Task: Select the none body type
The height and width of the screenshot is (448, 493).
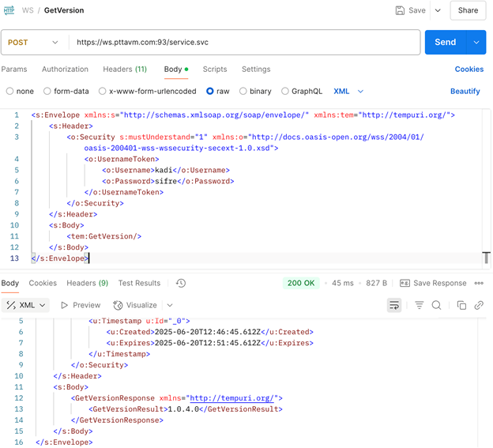Action: pyautogui.click(x=10, y=91)
